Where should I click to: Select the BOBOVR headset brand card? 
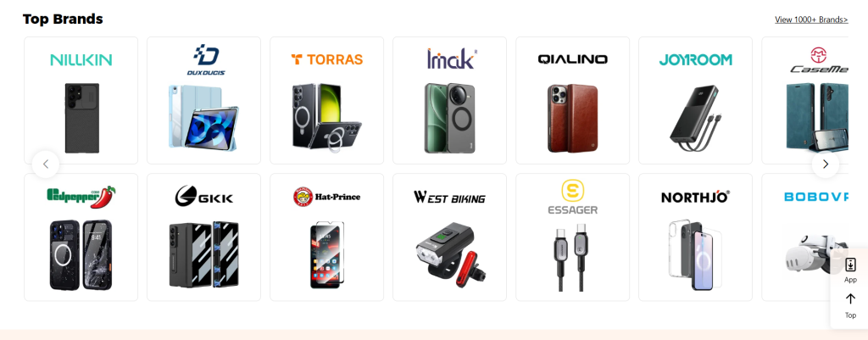tap(805, 237)
